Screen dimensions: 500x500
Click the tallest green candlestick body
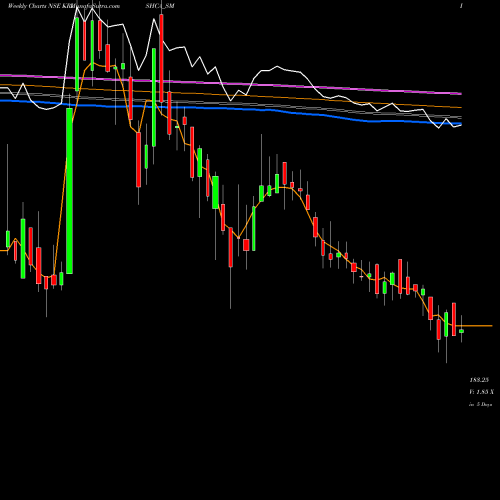tap(69, 191)
